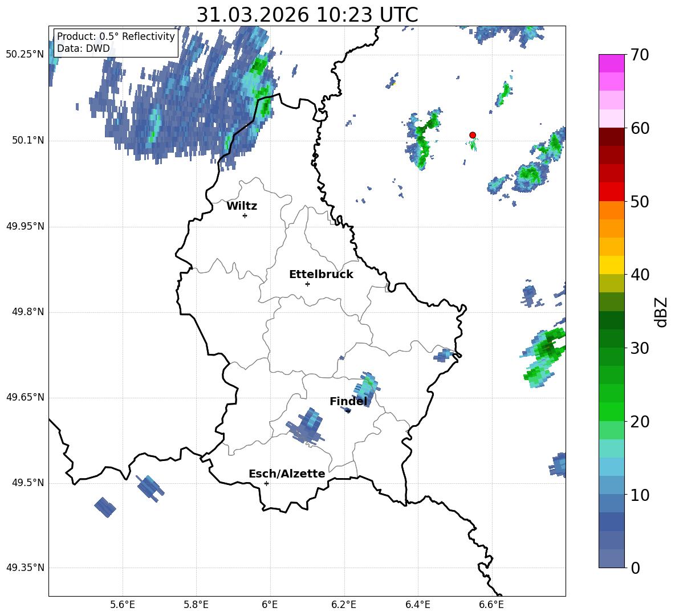Screen dimensions: 675x616
Task: Click the 50.1°N latitude label
Action: click(28, 141)
